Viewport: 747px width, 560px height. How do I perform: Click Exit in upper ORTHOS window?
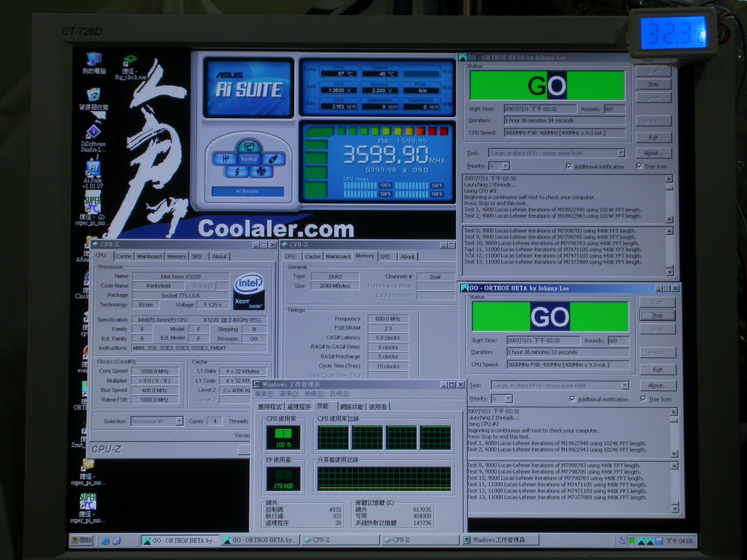click(x=652, y=137)
